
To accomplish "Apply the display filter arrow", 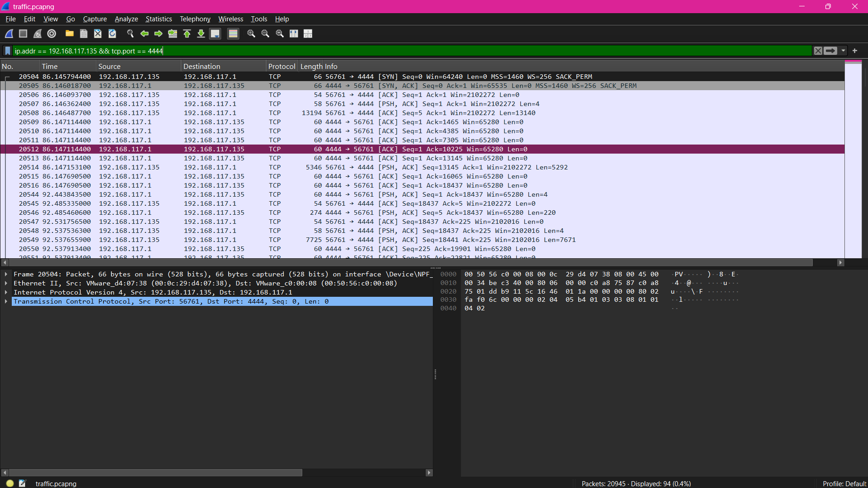I will [x=830, y=51].
